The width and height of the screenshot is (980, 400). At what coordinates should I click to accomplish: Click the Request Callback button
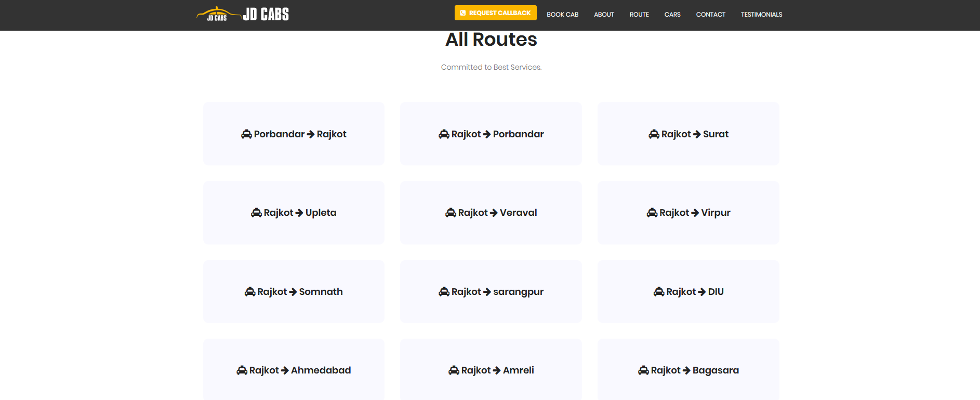click(495, 13)
